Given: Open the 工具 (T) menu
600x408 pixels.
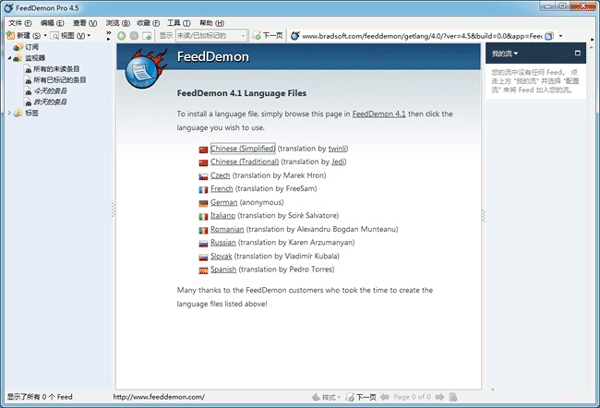Looking at the screenshot, I should click(x=179, y=23).
